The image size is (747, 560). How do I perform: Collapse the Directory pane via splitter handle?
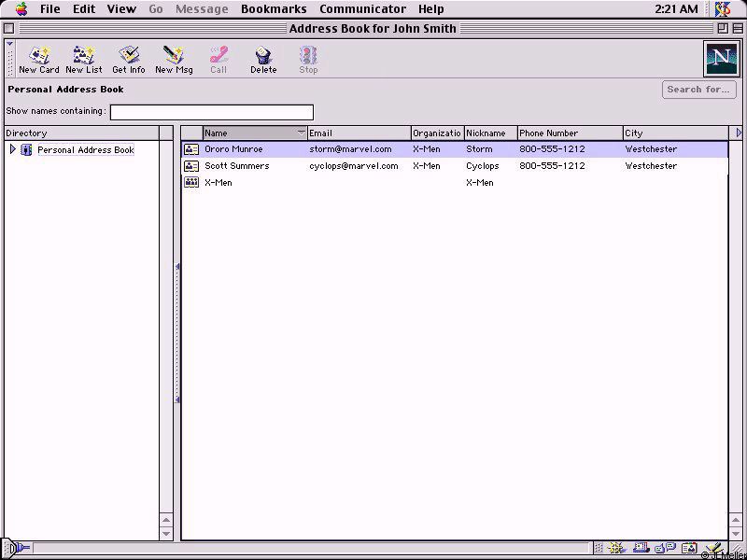[177, 333]
